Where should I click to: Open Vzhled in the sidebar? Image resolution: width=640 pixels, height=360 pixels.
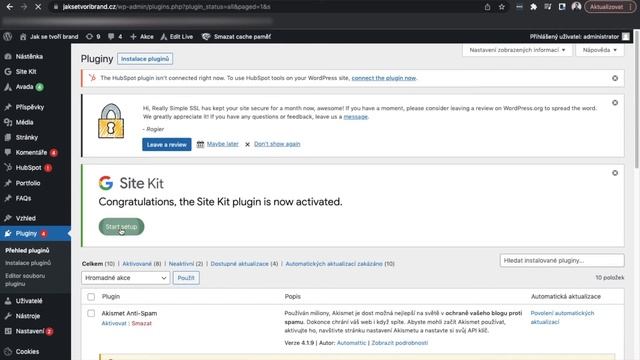point(25,218)
